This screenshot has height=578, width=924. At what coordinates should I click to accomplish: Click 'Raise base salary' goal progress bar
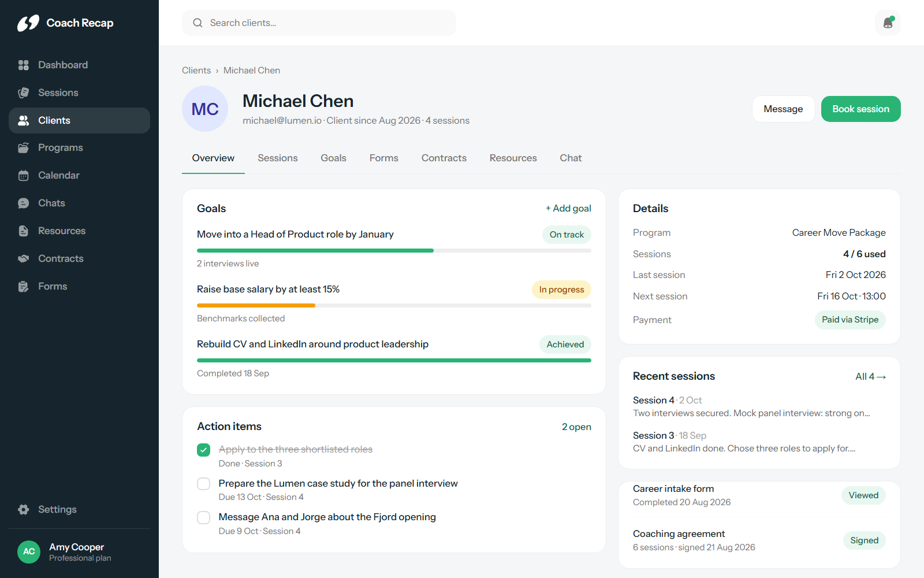[x=394, y=306]
